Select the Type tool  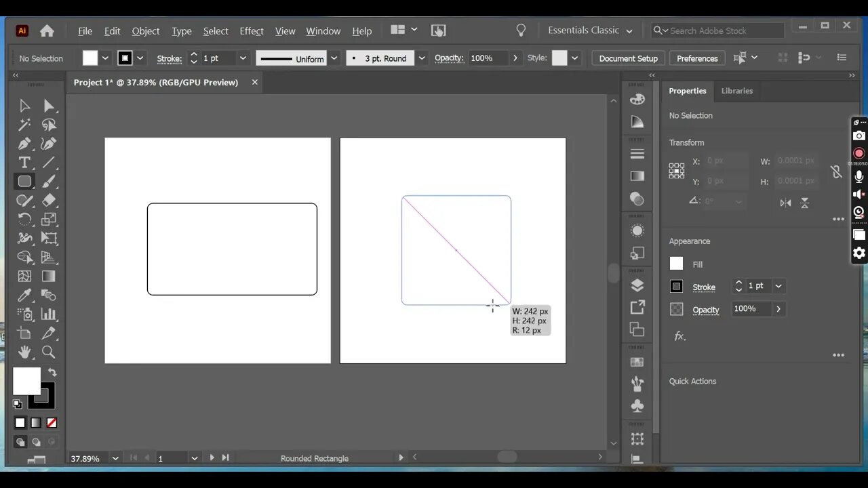pyautogui.click(x=24, y=163)
